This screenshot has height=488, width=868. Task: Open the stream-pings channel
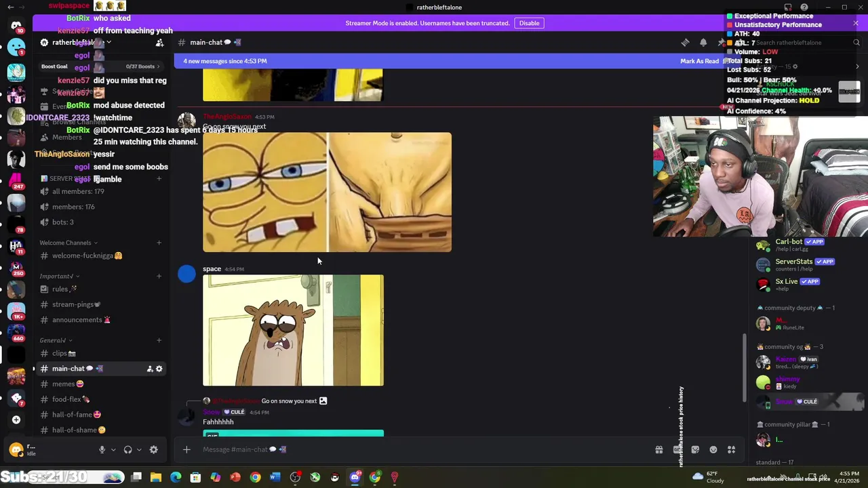(100, 304)
